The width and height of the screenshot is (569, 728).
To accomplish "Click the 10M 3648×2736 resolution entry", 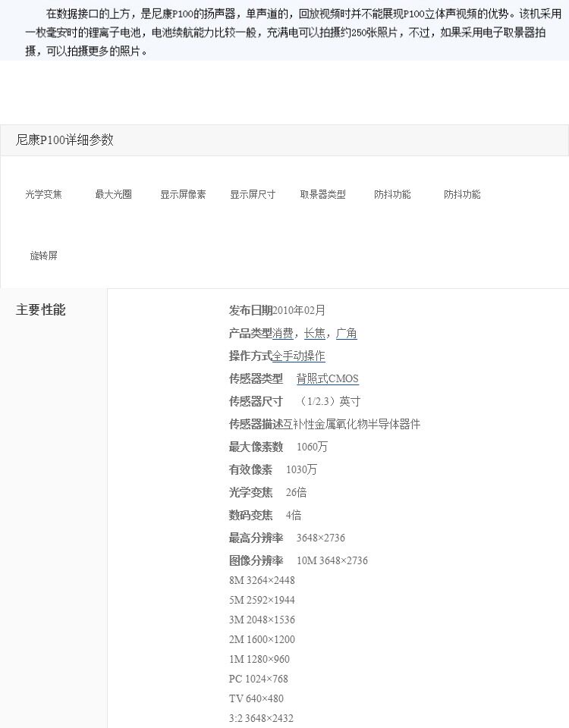I will point(332,561).
